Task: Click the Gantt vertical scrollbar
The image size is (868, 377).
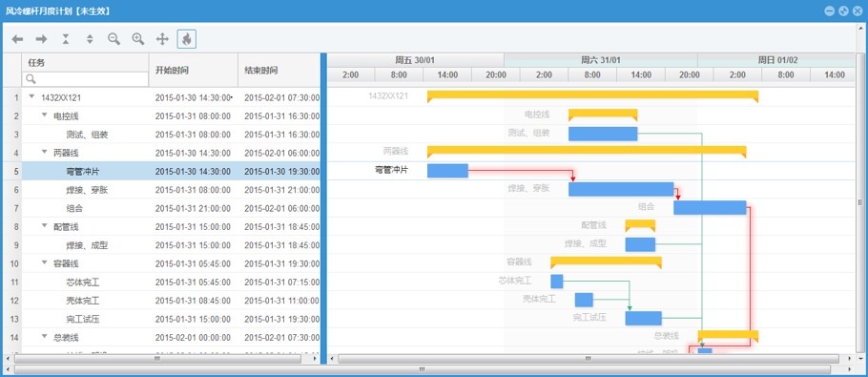Action: 860,202
